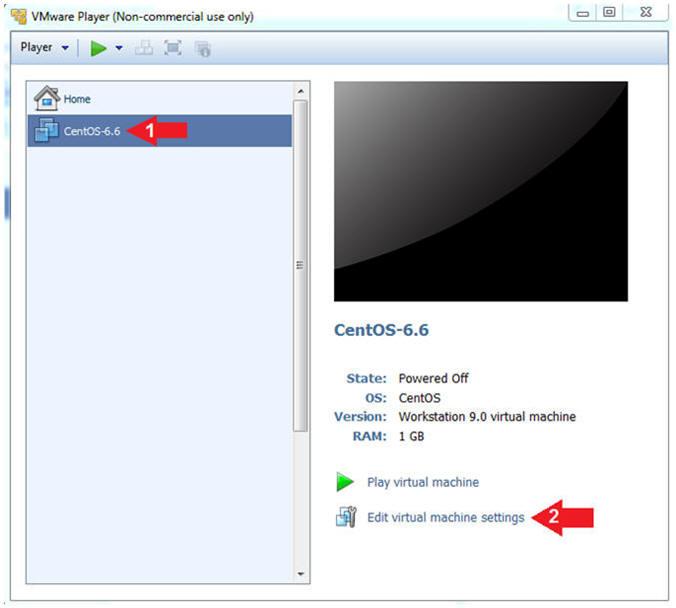This screenshot has height=608, width=676.
Task: Click the '1 GB' RAM value
Action: (x=411, y=436)
